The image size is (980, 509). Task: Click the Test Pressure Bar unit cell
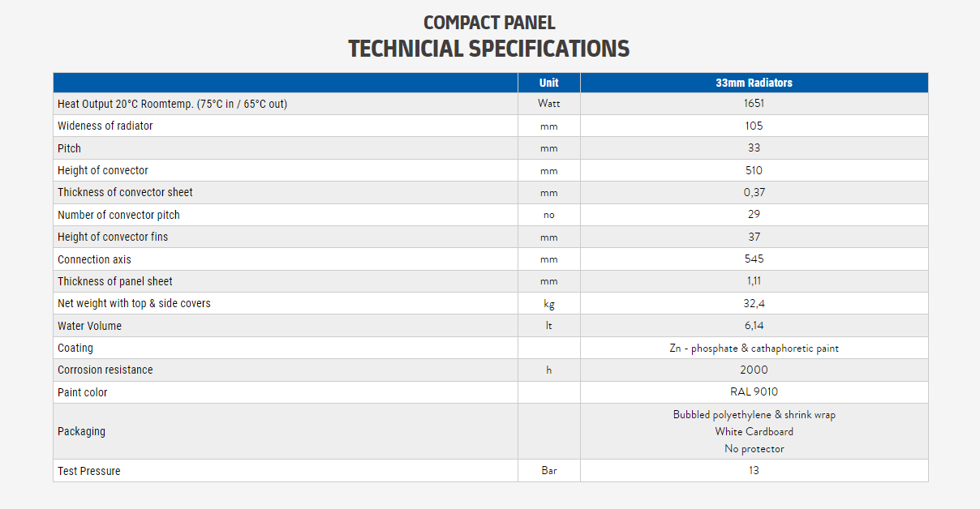click(549, 471)
